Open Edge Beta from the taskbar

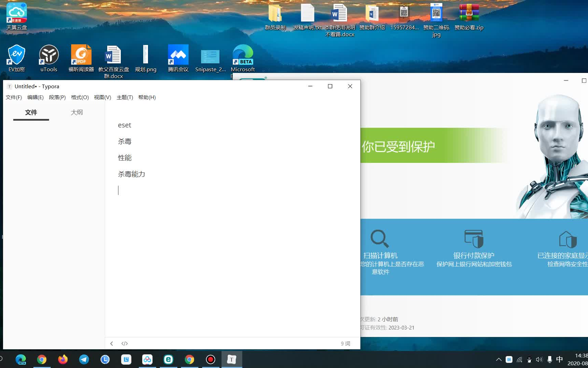point(21,359)
